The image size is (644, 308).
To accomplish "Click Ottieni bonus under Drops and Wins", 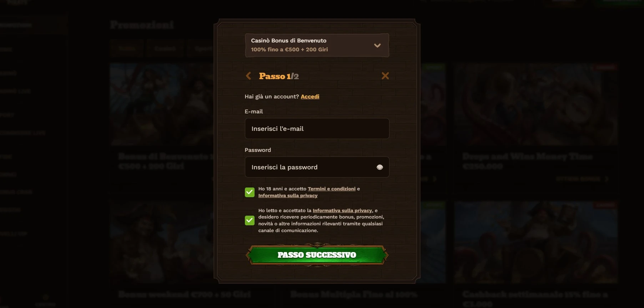I will (582, 179).
